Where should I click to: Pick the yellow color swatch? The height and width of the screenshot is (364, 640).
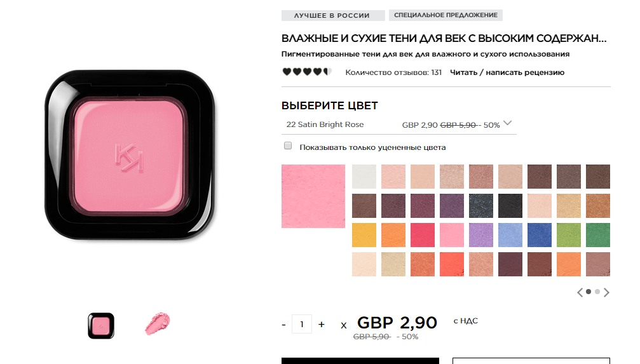pyautogui.click(x=364, y=234)
